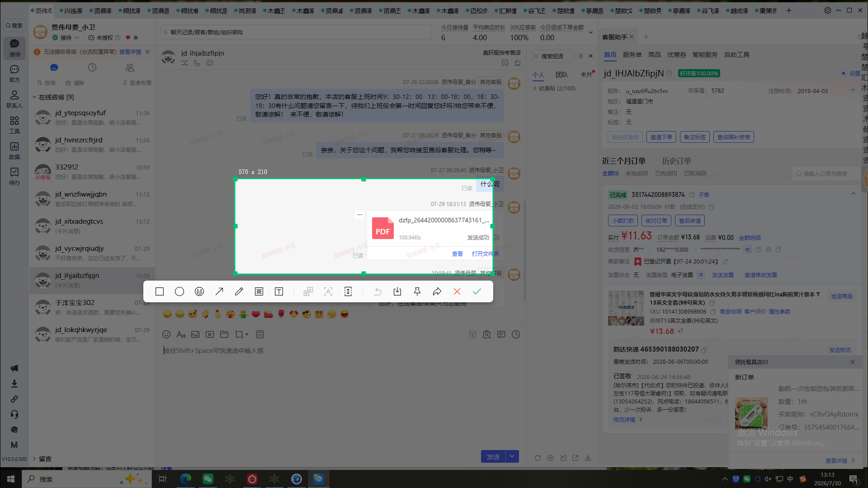Click the 发送 send button

click(x=493, y=456)
